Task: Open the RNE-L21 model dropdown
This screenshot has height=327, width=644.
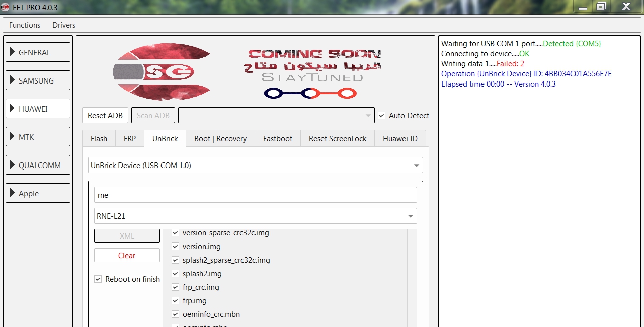Action: (x=256, y=216)
